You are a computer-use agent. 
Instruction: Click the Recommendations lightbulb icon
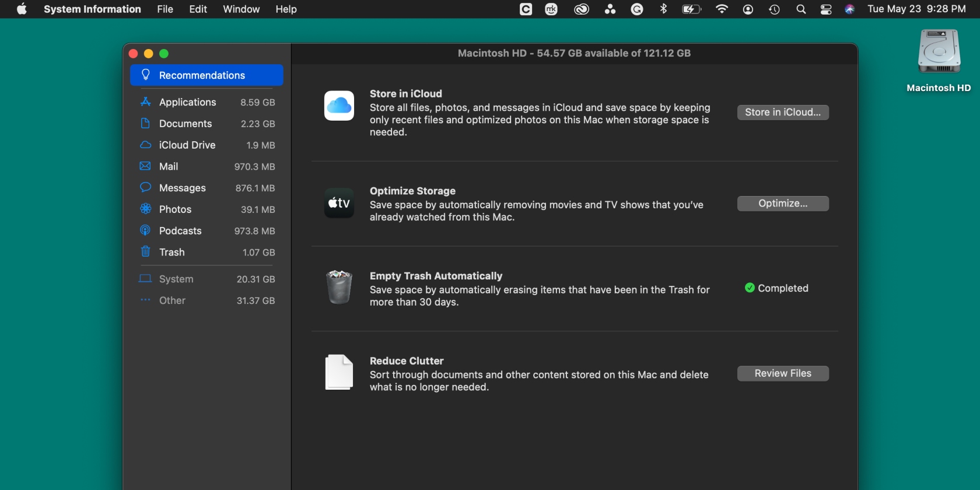click(x=146, y=75)
